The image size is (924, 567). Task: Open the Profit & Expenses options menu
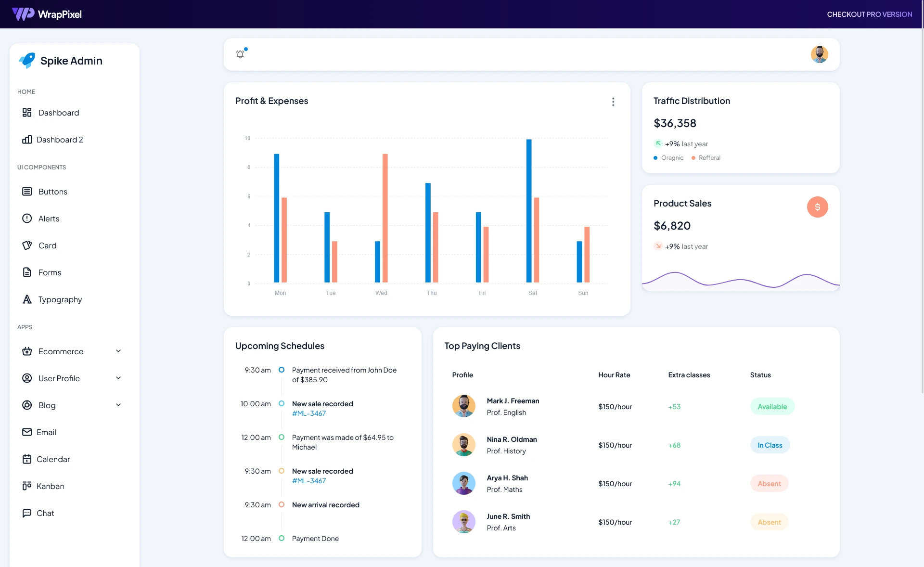point(613,102)
